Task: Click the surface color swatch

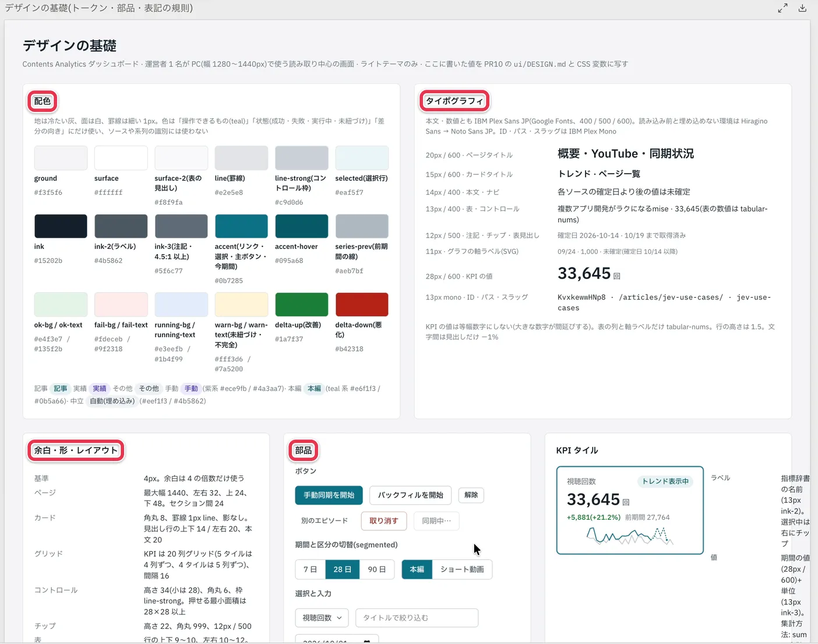Action: click(121, 158)
